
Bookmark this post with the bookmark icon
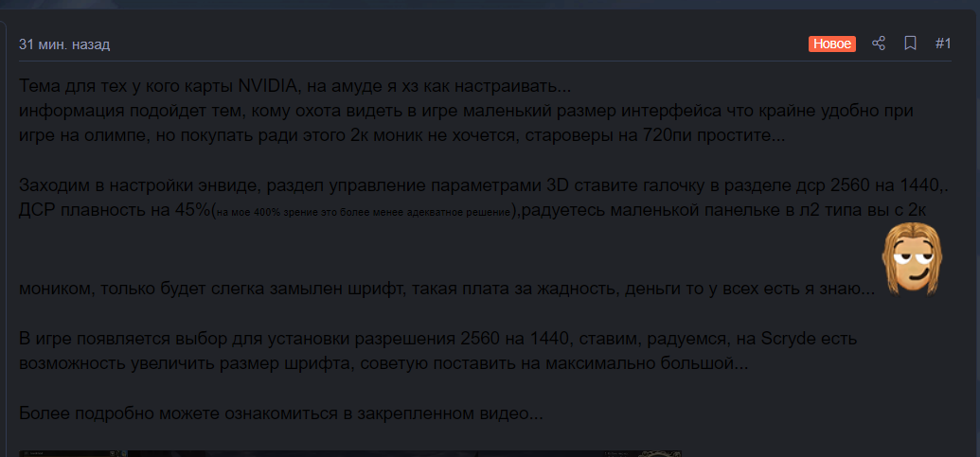(911, 44)
